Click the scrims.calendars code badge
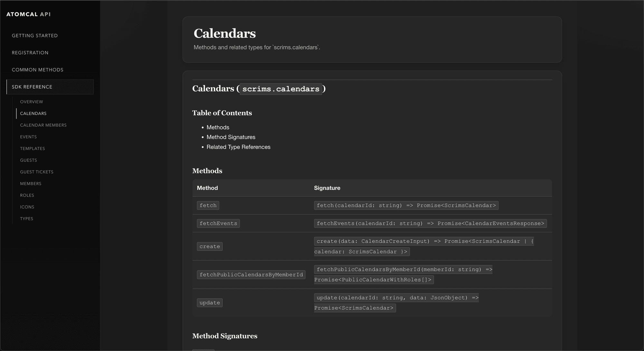Viewport: 644px width, 351px height. pos(280,89)
